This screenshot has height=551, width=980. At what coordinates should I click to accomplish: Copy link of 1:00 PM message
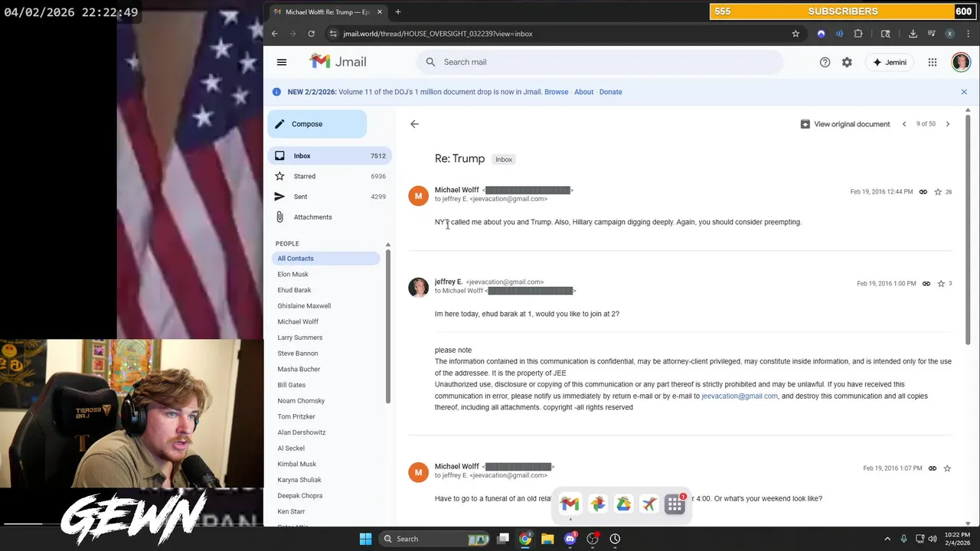[x=926, y=284]
